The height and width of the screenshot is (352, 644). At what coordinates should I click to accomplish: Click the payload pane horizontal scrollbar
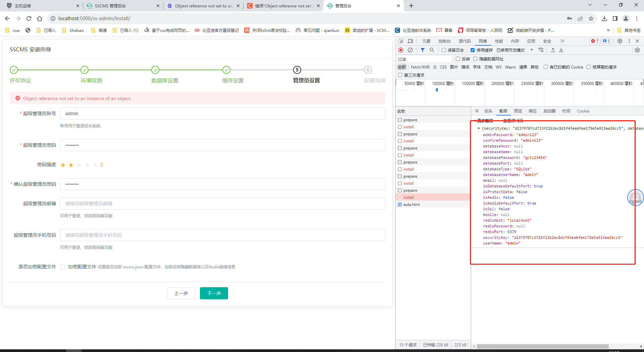[542, 346]
